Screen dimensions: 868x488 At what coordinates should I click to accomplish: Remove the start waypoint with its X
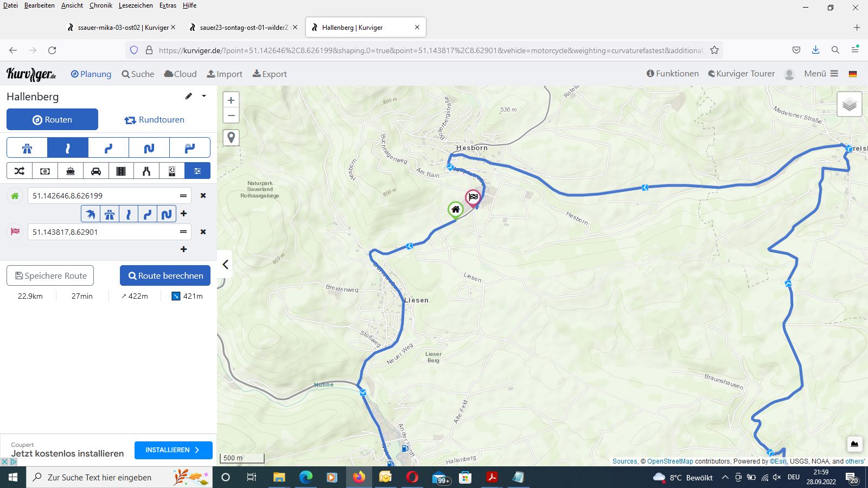coord(203,196)
